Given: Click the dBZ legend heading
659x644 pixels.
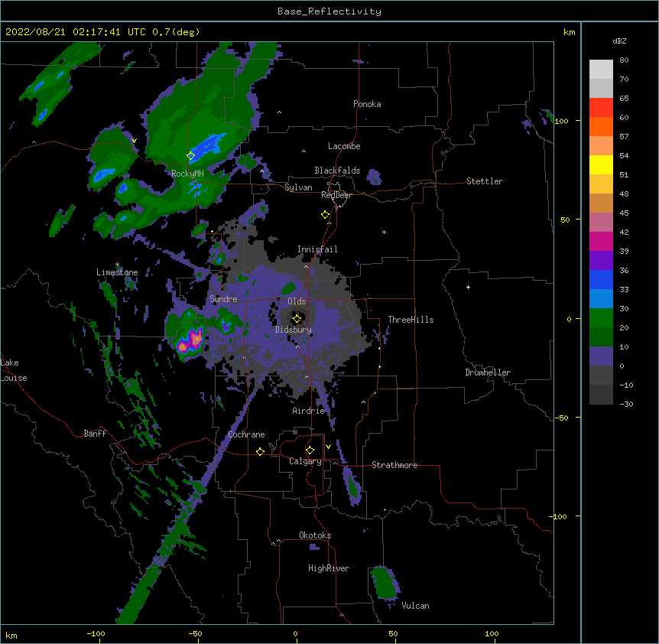Looking at the screenshot, I should coord(619,41).
